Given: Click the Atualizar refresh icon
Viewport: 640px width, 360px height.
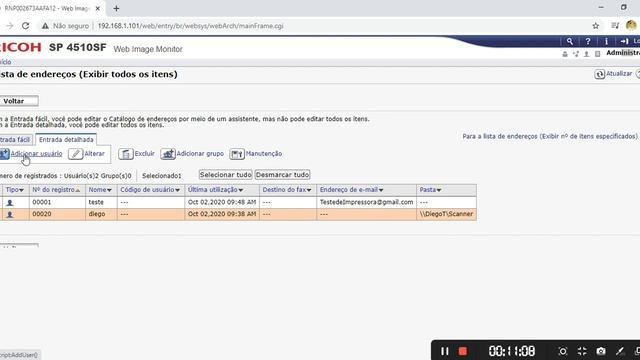Looking at the screenshot, I should pyautogui.click(x=599, y=74).
